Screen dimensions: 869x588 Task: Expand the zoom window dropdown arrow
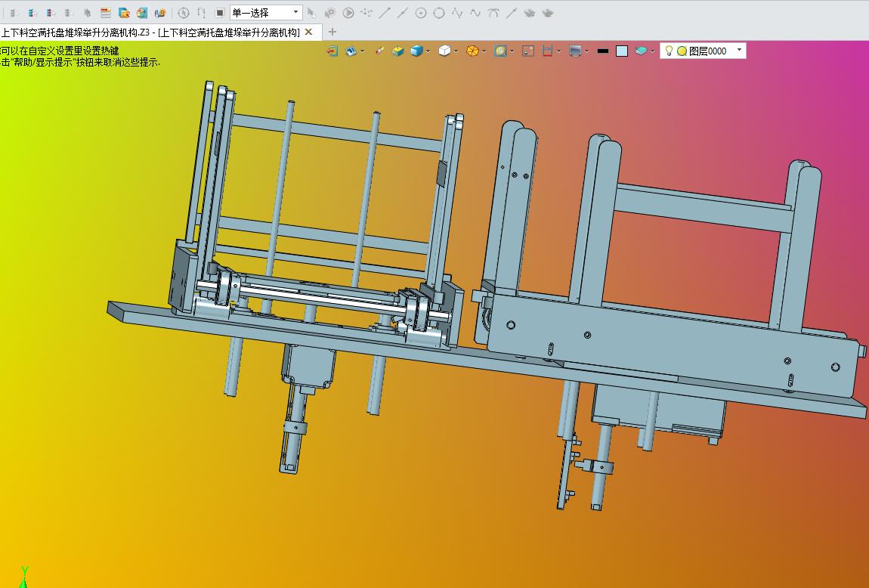pyautogui.click(x=512, y=51)
